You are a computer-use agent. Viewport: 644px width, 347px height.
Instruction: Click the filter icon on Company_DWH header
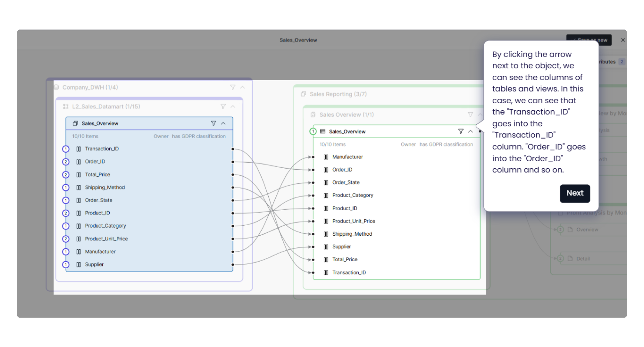click(232, 87)
